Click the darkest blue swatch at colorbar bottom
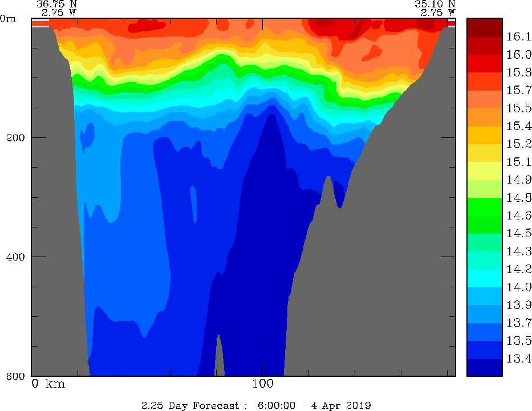 [x=484, y=367]
